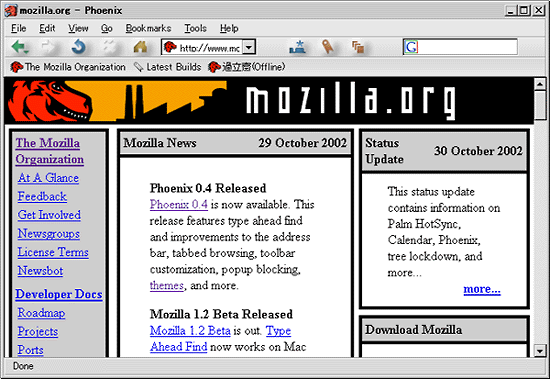Viewport: 550px width, 379px height.
Task: Click the URL address field
Action: click(210, 47)
